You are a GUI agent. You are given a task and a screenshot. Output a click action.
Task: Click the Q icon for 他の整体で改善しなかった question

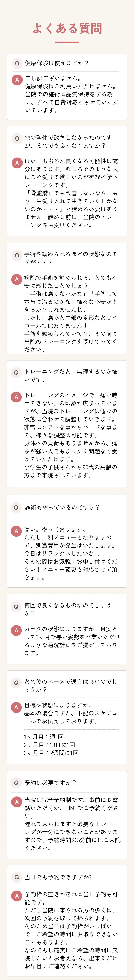click(x=17, y=139)
